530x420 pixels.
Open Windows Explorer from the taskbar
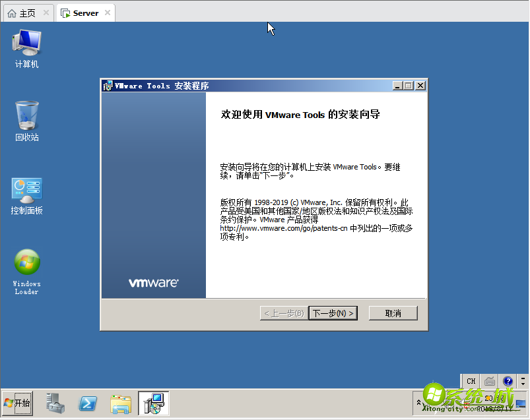(120, 403)
